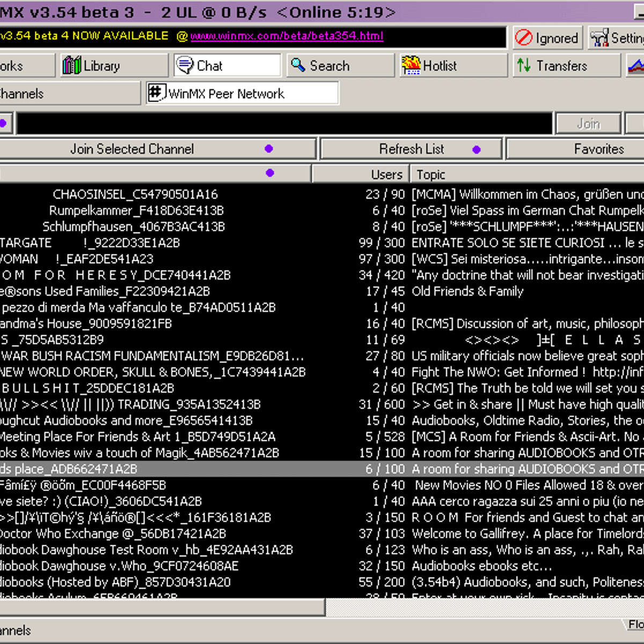
Task: Click the Refresh List button
Action: point(411,149)
